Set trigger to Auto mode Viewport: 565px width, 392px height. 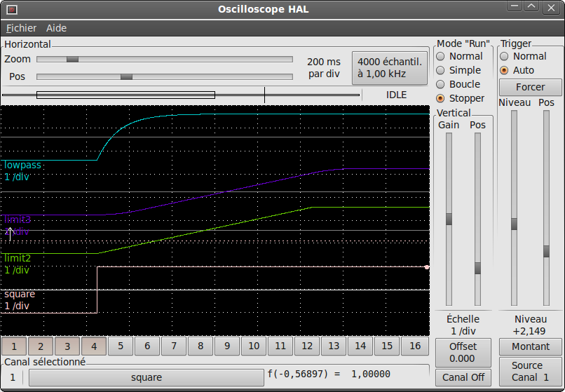504,70
